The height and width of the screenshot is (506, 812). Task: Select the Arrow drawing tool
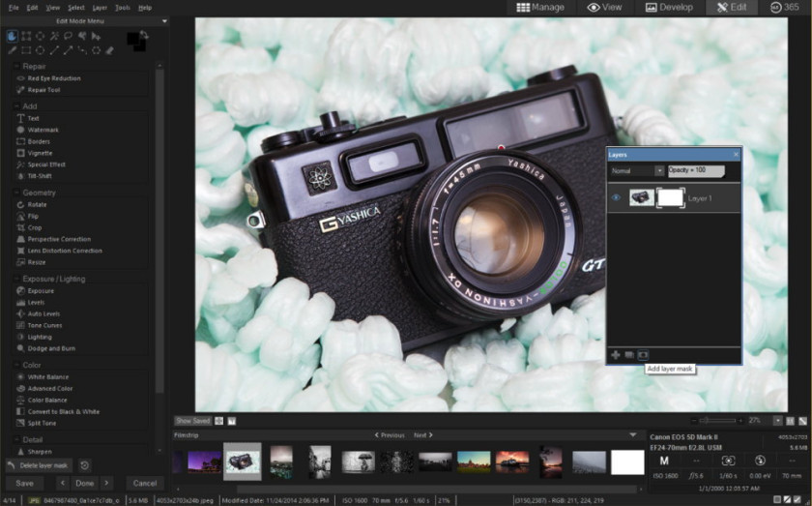tap(68, 50)
